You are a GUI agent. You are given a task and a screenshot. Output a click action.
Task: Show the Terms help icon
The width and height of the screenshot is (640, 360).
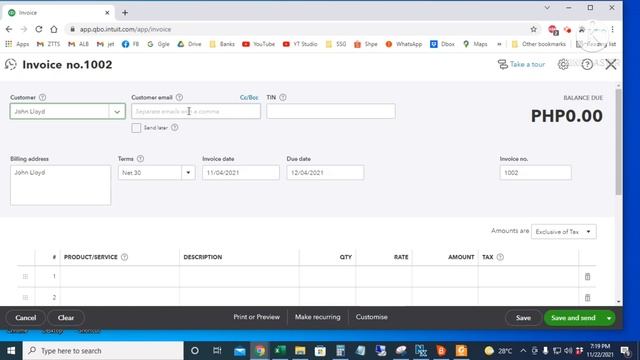(x=140, y=159)
